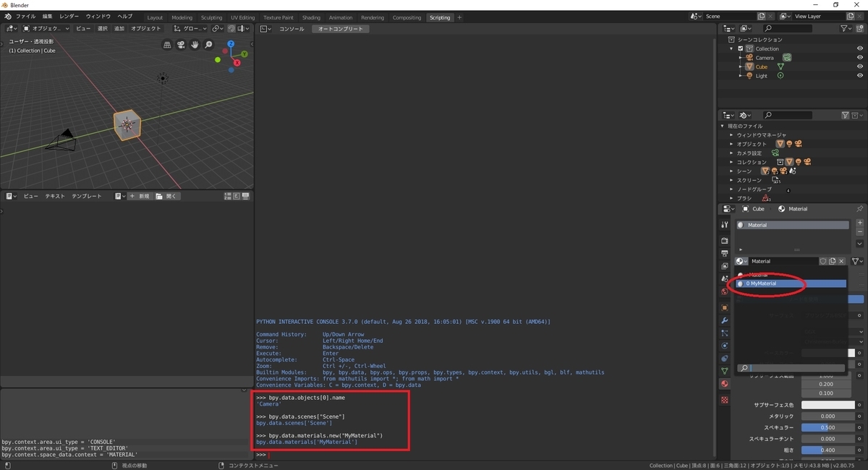Open the Particles properties tab
Image resolution: width=868 pixels, height=470 pixels.
tap(725, 333)
